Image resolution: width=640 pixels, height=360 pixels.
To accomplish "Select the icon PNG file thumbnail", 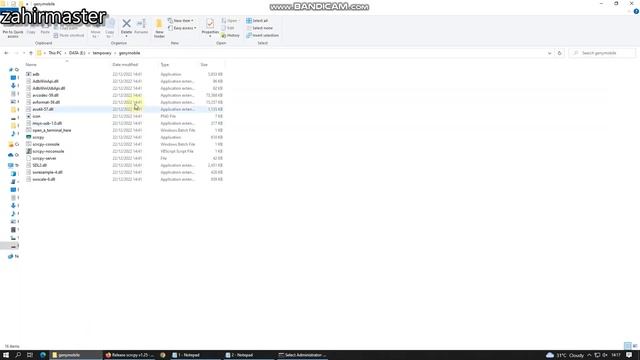I will (29, 116).
